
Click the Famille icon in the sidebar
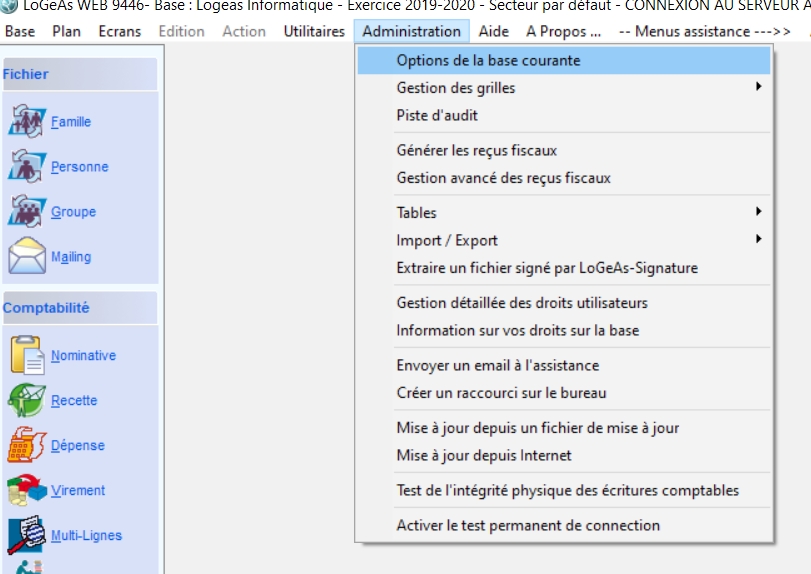27,121
